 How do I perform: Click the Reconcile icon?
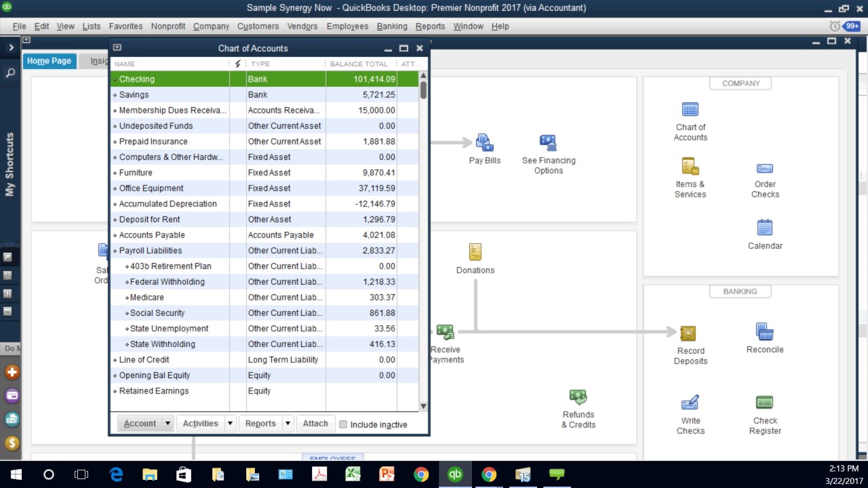coord(765,331)
